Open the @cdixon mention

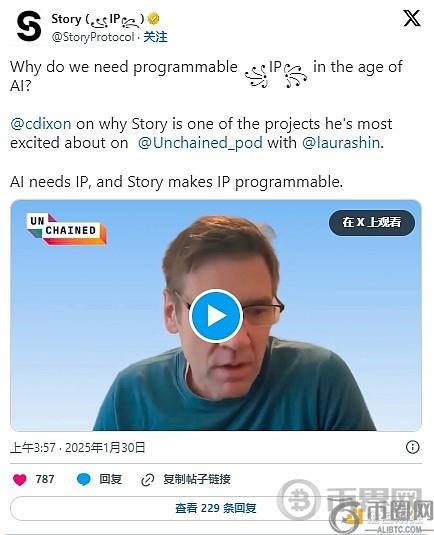[41, 124]
